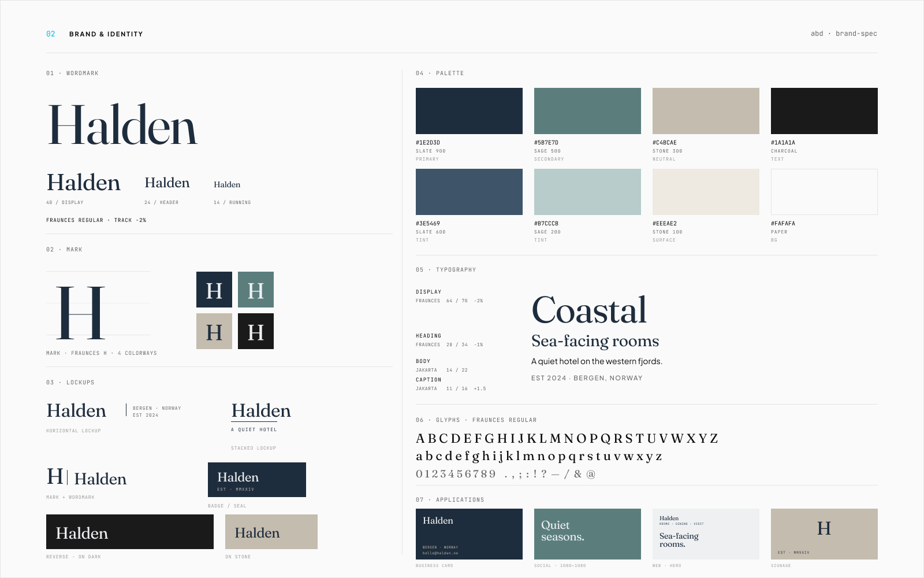Click the '02 · MARK' section label
This screenshot has height=578, width=924.
pyautogui.click(x=64, y=250)
